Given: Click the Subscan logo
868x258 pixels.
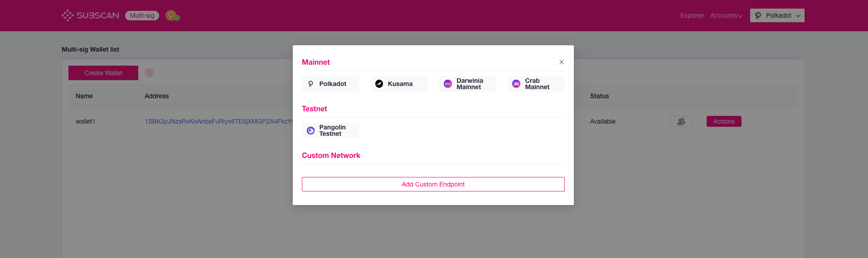Looking at the screenshot, I should point(90,15).
